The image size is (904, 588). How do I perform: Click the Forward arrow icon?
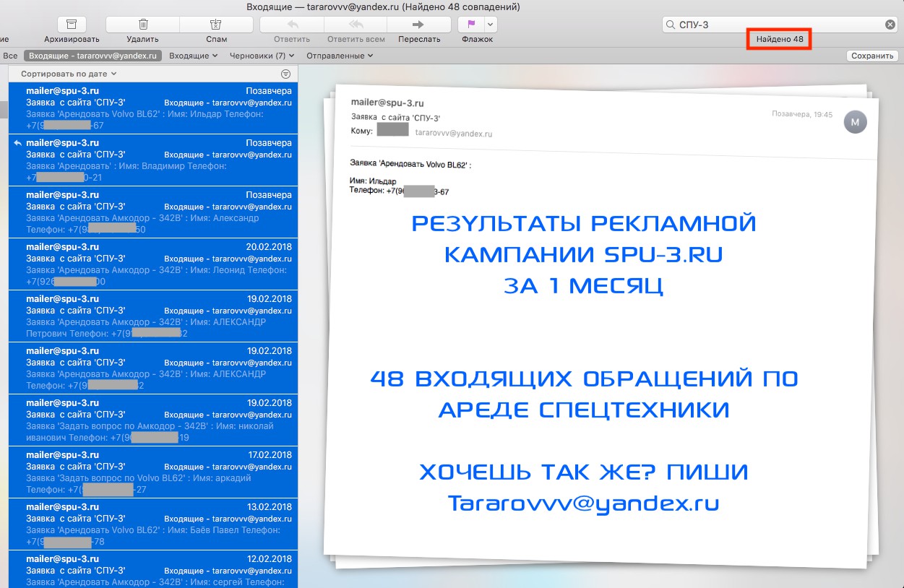(418, 24)
